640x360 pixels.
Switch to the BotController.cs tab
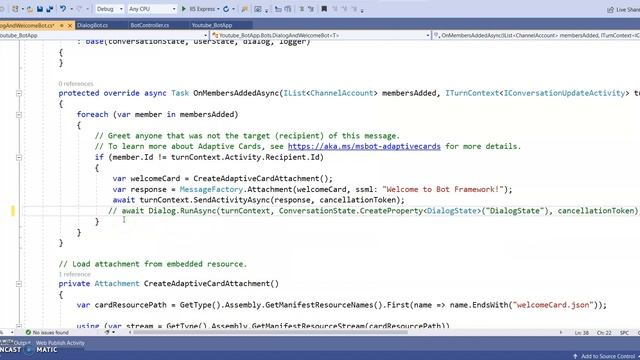coord(150,25)
